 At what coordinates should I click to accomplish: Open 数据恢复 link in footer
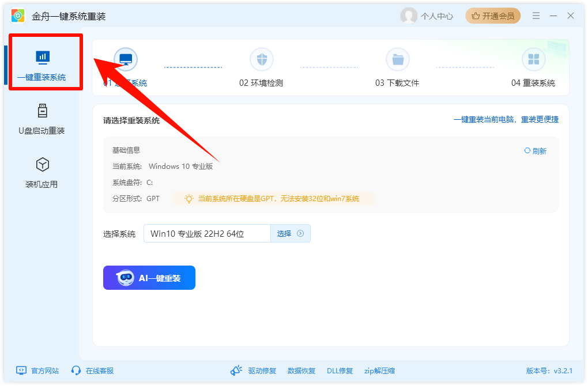[301, 370]
